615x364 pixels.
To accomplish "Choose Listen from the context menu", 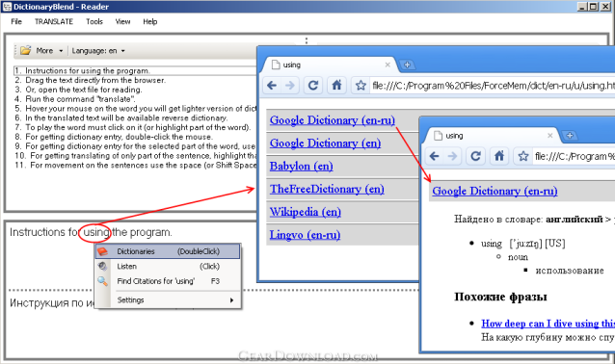I will (x=168, y=266).
